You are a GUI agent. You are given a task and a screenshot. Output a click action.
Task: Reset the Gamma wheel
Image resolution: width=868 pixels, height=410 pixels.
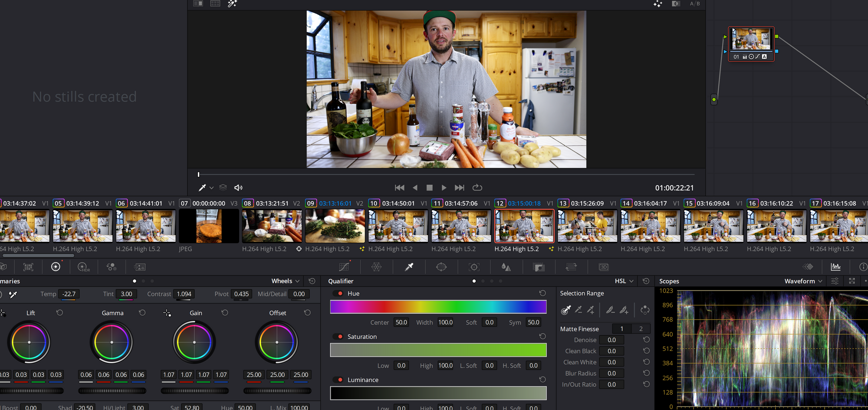pyautogui.click(x=142, y=313)
